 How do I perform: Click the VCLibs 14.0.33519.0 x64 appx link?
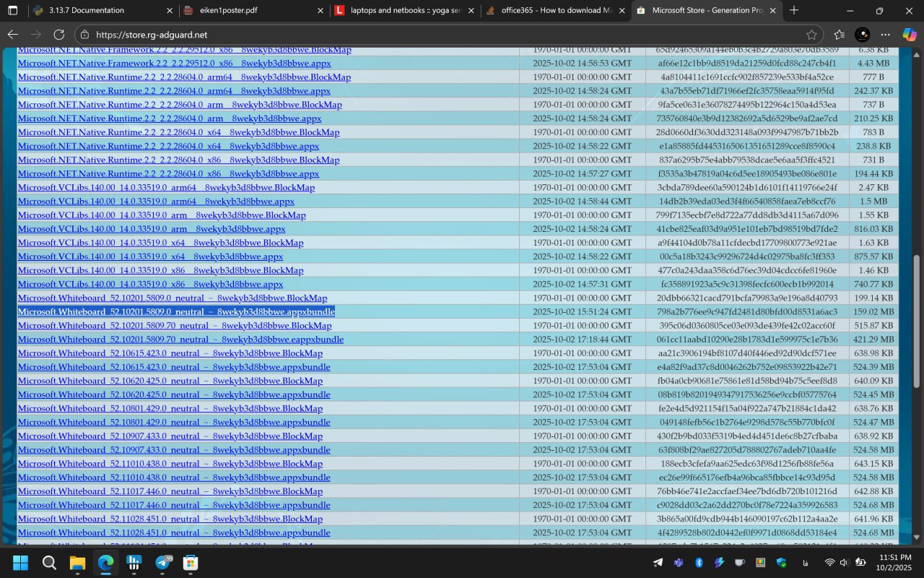[x=150, y=256]
